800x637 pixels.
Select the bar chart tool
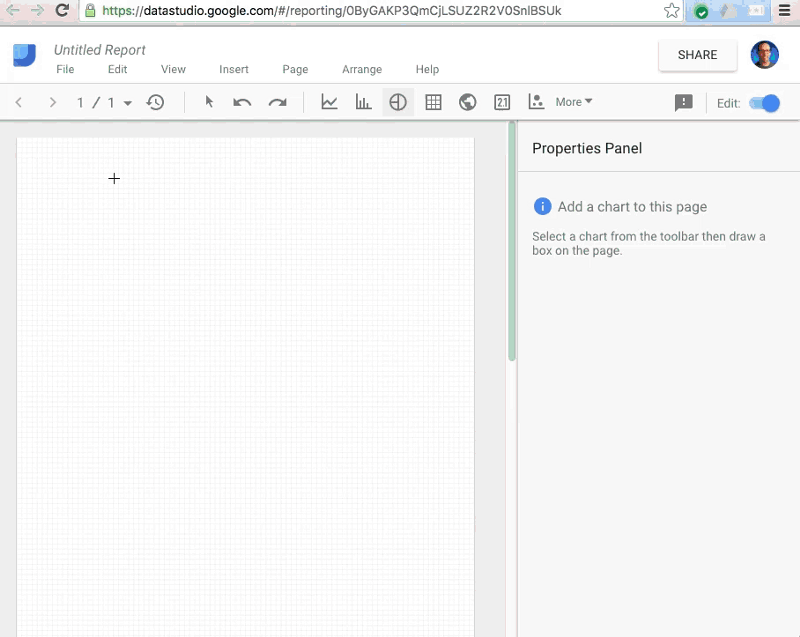(363, 102)
